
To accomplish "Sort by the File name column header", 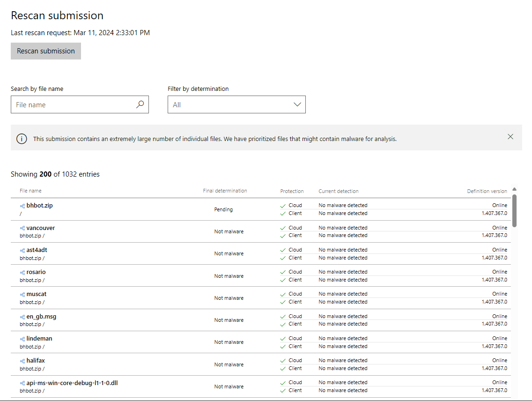I will pos(30,191).
